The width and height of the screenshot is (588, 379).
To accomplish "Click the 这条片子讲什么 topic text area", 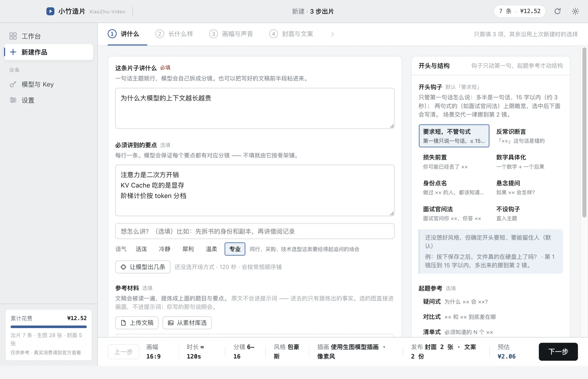I will click(254, 108).
